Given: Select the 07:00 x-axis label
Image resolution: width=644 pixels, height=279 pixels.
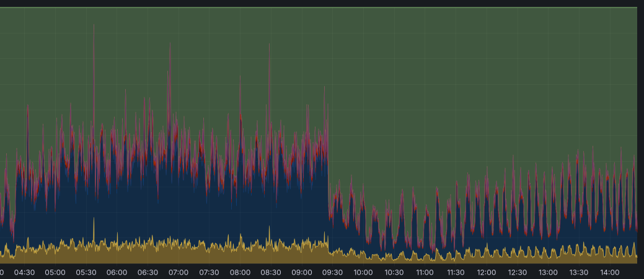Looking at the screenshot, I should tap(179, 272).
